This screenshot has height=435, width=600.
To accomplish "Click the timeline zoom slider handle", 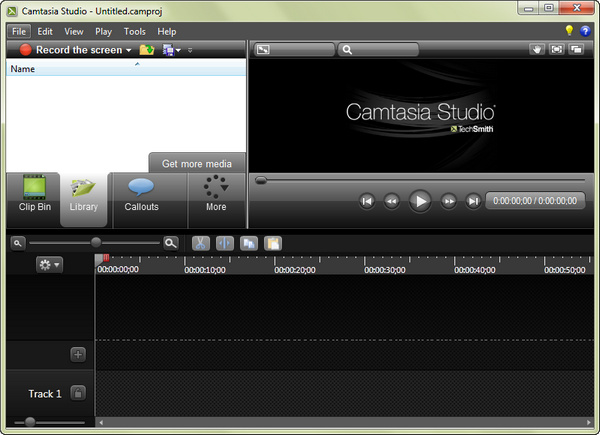I will pos(96,242).
